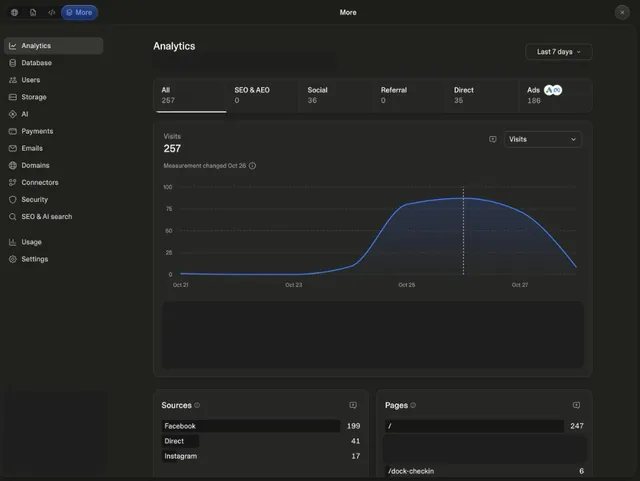The image size is (640, 481).
Task: Click the Facebook source row
Action: click(261, 426)
